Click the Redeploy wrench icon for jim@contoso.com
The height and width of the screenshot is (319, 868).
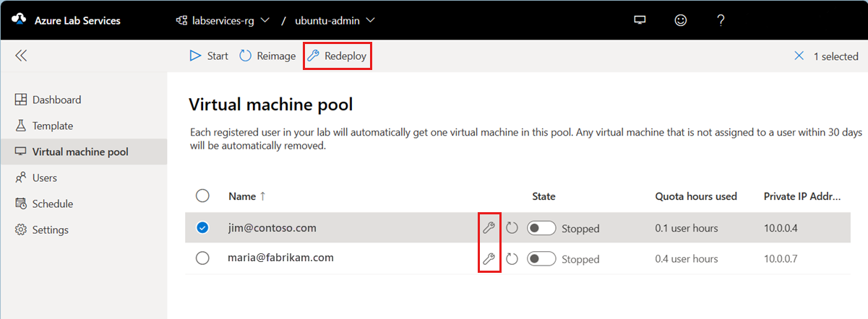489,228
